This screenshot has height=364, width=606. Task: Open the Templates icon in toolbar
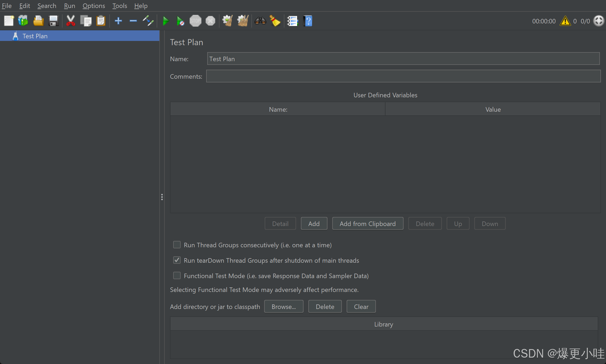coord(23,21)
